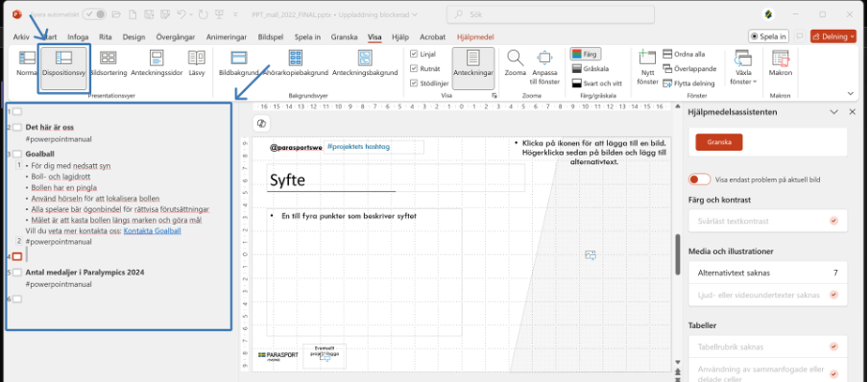Viewport: 868px width, 382px height.
Task: Open the Zooma dialog
Action: [515, 63]
